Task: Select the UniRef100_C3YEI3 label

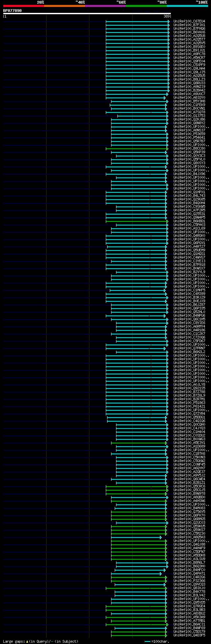Action: click(189, 261)
